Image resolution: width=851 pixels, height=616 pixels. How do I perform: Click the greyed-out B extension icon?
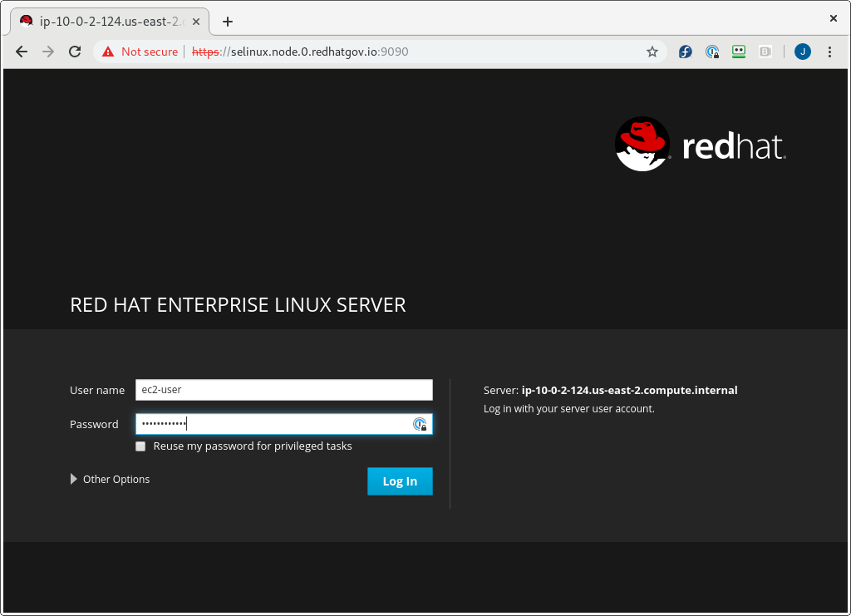point(765,52)
